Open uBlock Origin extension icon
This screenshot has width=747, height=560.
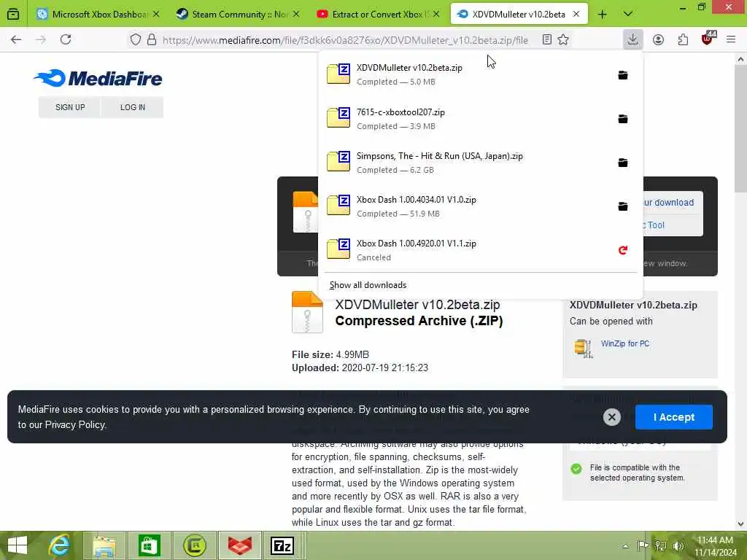pos(708,39)
